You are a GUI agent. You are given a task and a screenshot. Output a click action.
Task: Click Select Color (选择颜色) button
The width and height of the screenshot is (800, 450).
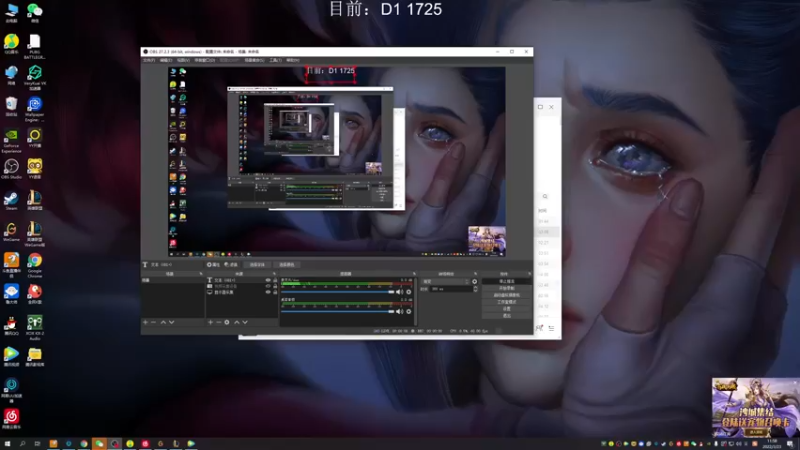pos(287,265)
